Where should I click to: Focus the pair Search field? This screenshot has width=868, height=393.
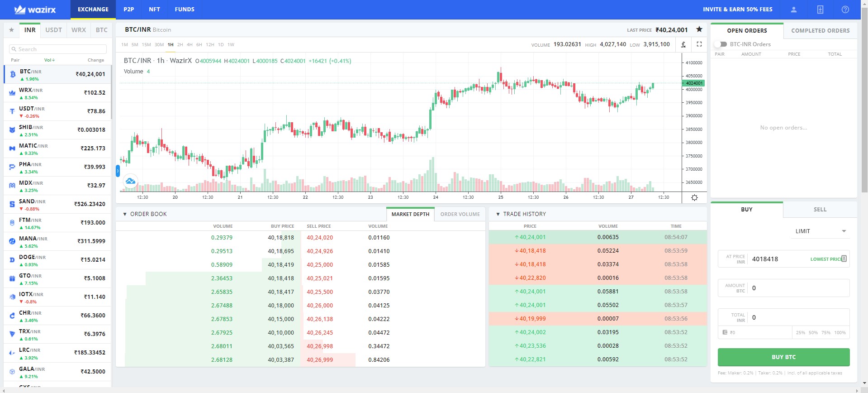point(58,49)
